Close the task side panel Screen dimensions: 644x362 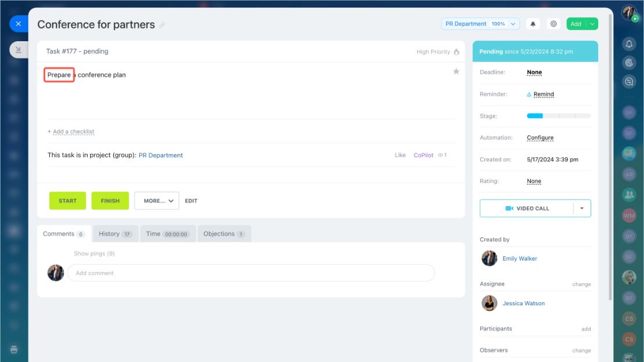(x=19, y=24)
